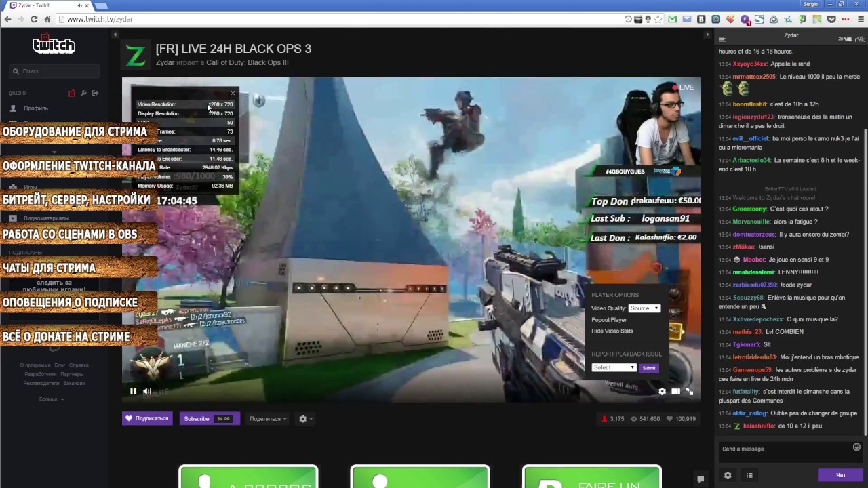Click username boomflash8 in chat

749,104
